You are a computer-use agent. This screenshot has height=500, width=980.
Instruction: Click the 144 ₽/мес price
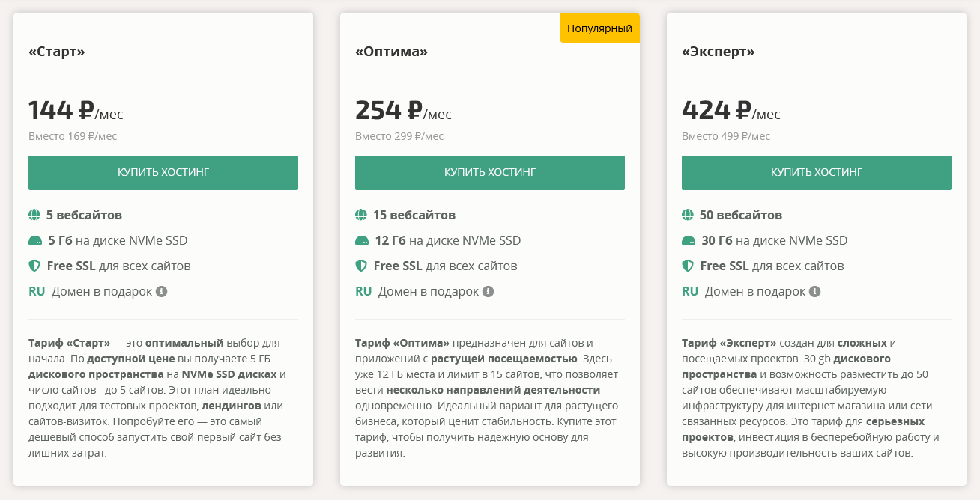point(76,111)
